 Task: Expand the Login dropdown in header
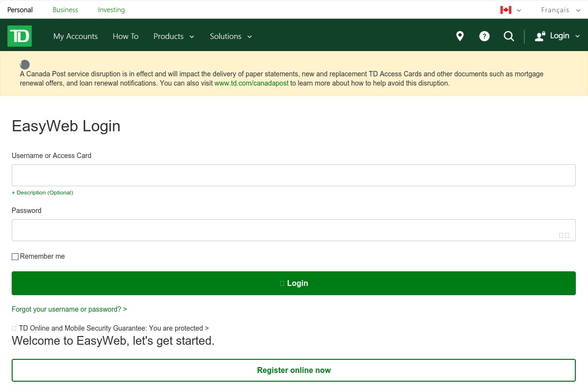click(565, 35)
